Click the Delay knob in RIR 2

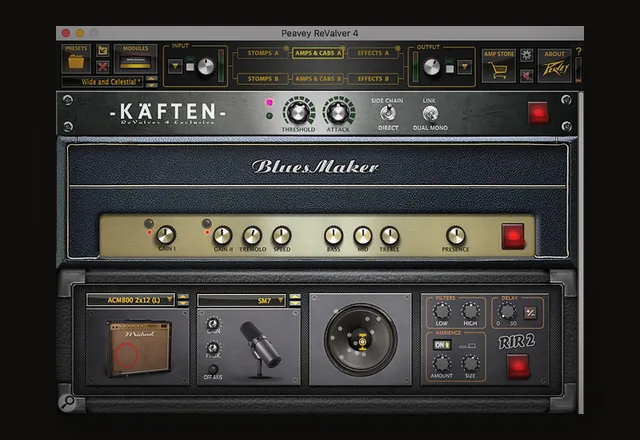tap(507, 311)
